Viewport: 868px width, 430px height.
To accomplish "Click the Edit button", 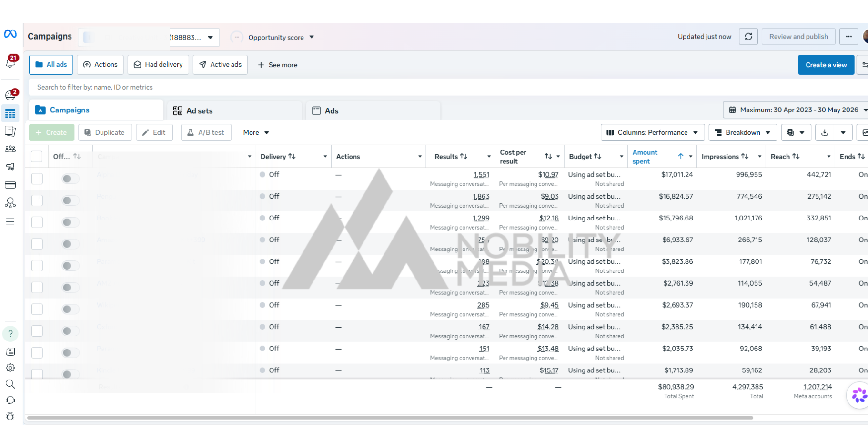I will click(154, 132).
